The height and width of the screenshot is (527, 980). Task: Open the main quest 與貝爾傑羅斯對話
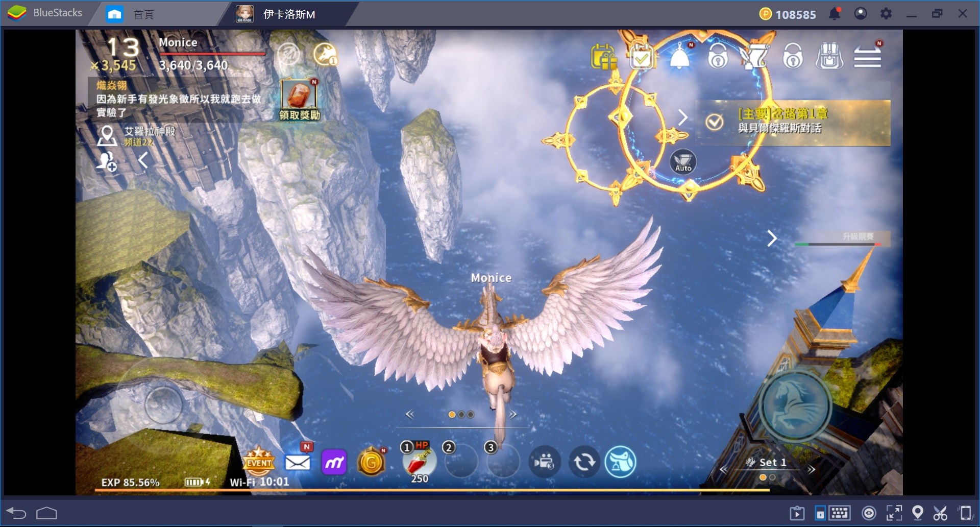pos(794,122)
